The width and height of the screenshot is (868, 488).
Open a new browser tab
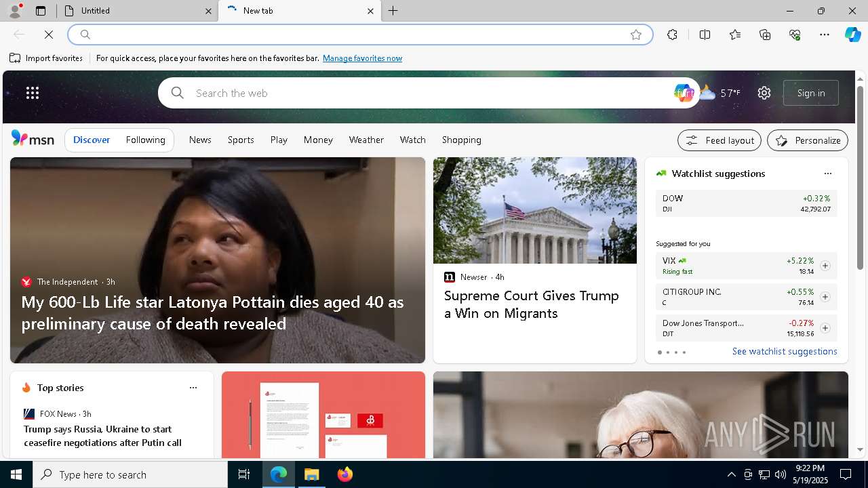[393, 11]
